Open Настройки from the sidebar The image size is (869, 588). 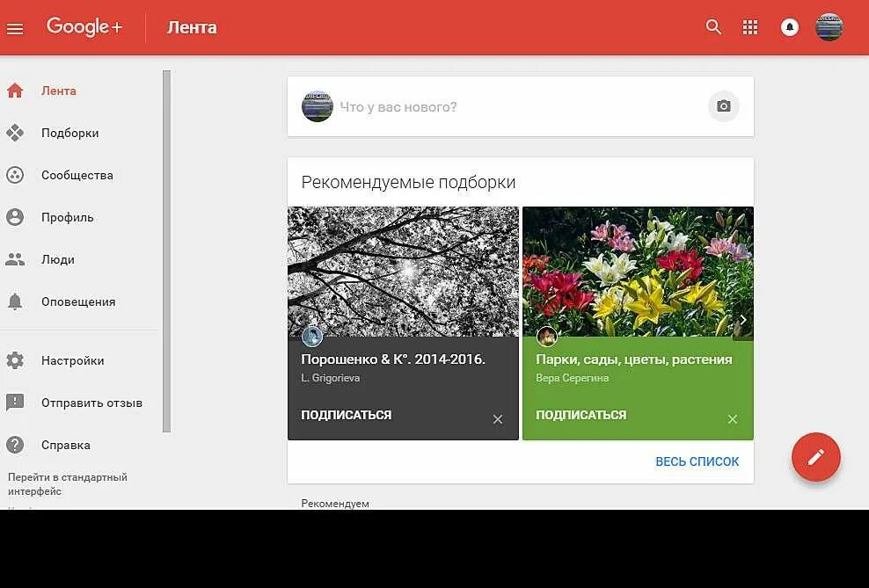click(73, 361)
